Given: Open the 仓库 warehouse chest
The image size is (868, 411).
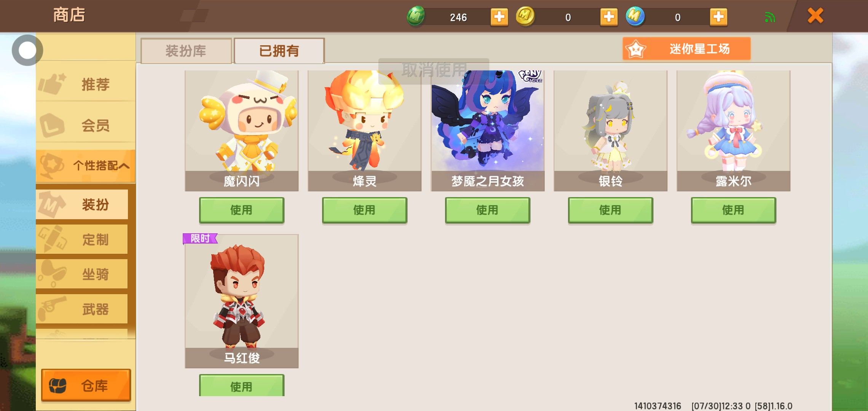Looking at the screenshot, I should (x=86, y=385).
